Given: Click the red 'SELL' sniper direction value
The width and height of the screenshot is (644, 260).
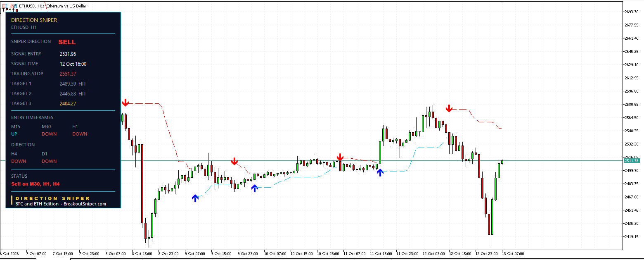Looking at the screenshot, I should (67, 42).
